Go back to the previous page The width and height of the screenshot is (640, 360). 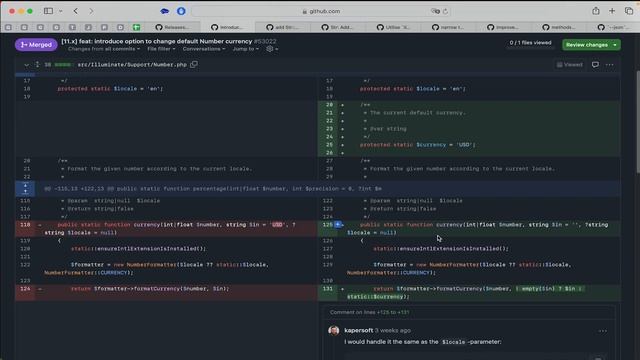76,11
